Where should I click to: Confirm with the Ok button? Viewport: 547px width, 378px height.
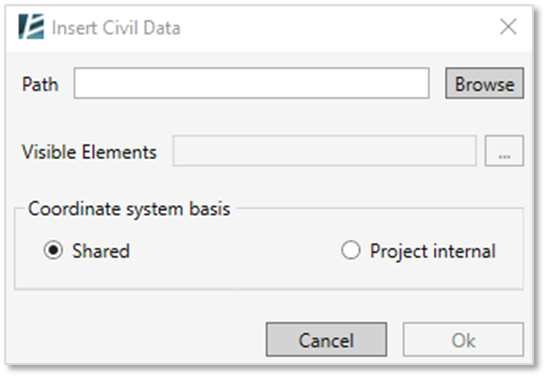pos(463,339)
